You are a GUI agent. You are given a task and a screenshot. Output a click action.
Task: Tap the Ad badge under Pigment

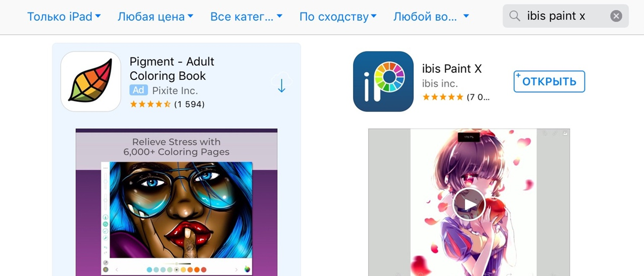(138, 90)
